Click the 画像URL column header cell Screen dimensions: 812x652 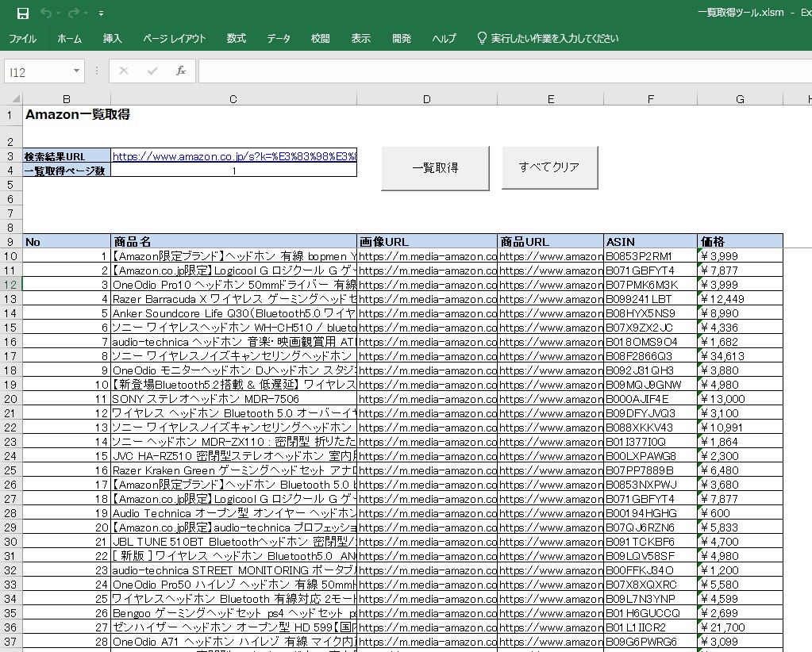coord(427,241)
